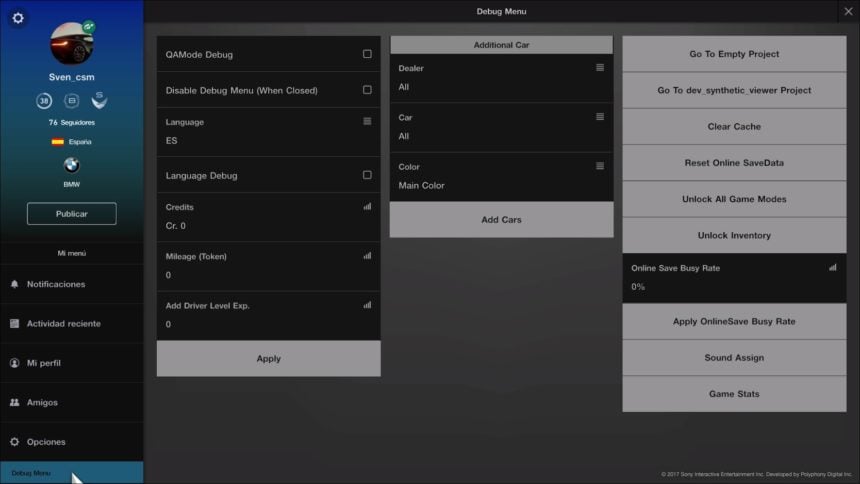Click the Mi menú label
The width and height of the screenshot is (860, 484).
[x=72, y=253]
